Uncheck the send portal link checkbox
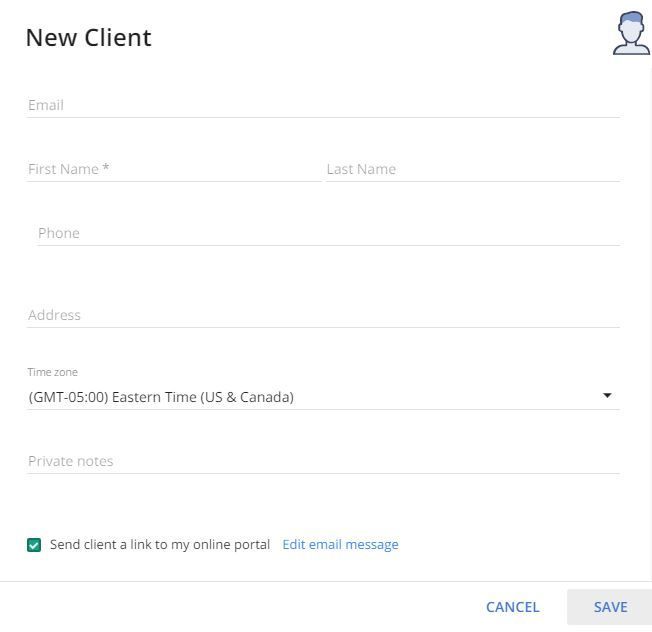The width and height of the screenshot is (652, 632). 34,545
